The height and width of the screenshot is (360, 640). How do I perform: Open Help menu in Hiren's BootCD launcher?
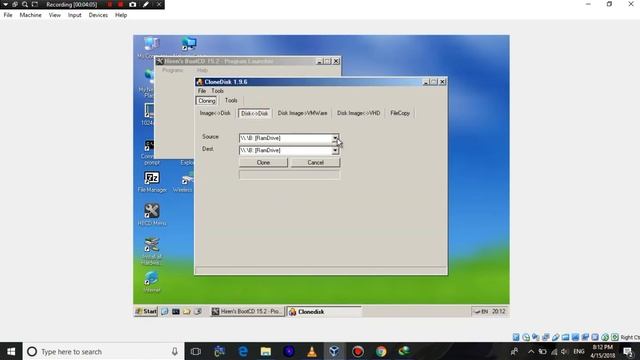click(202, 70)
